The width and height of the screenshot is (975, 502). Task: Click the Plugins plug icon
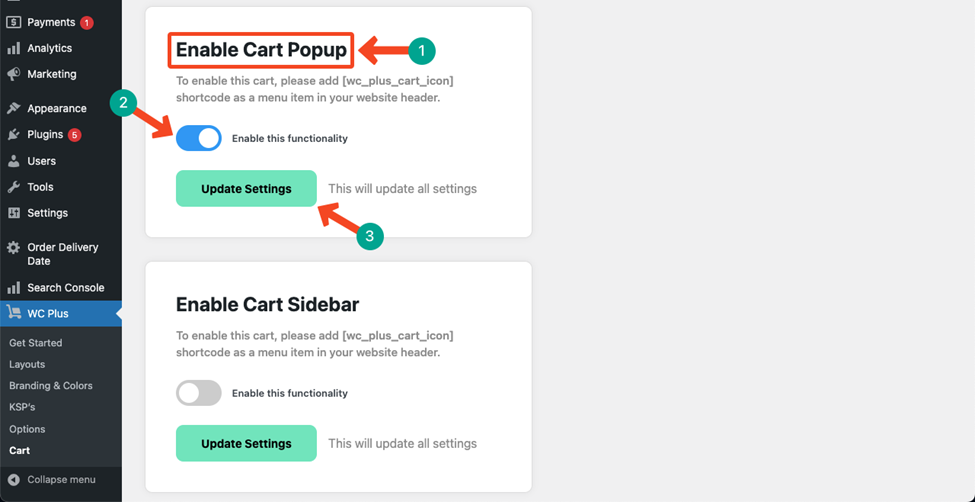pyautogui.click(x=13, y=134)
